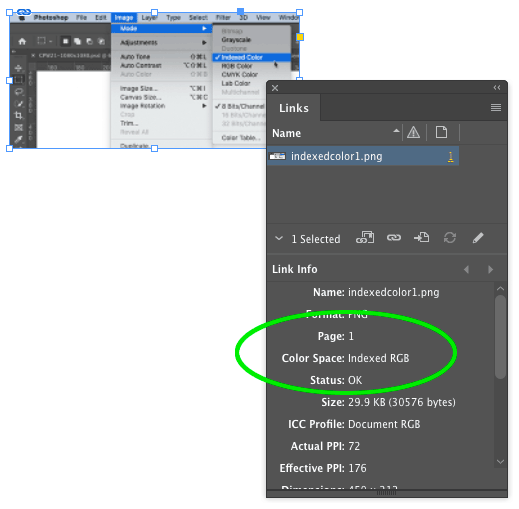Click the link badge on image frame

click(24, 12)
